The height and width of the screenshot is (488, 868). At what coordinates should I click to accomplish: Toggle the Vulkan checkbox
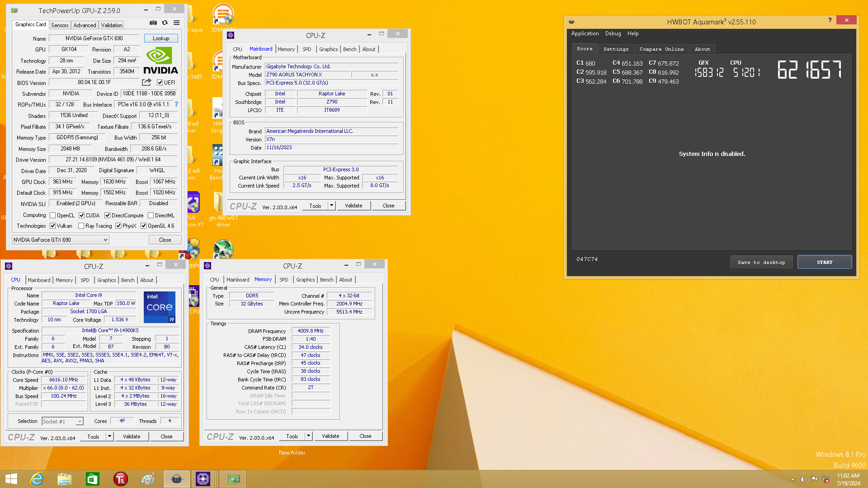point(52,226)
